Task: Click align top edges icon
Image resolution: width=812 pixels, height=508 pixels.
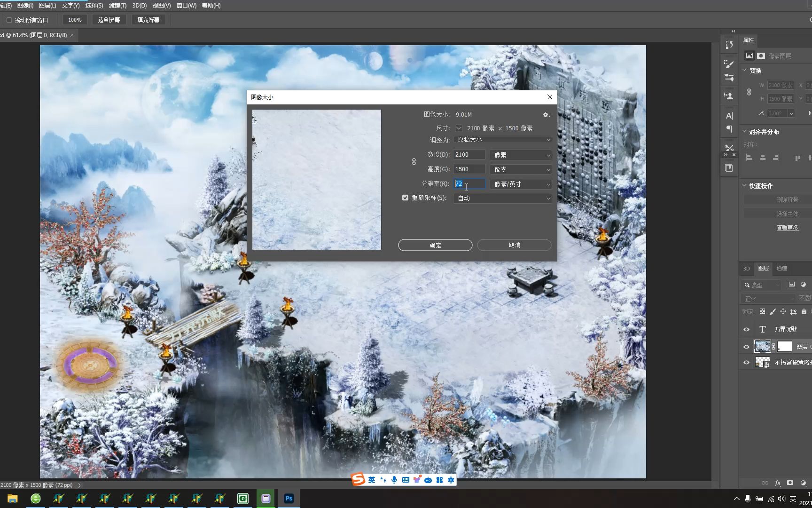Action: pyautogui.click(x=797, y=158)
